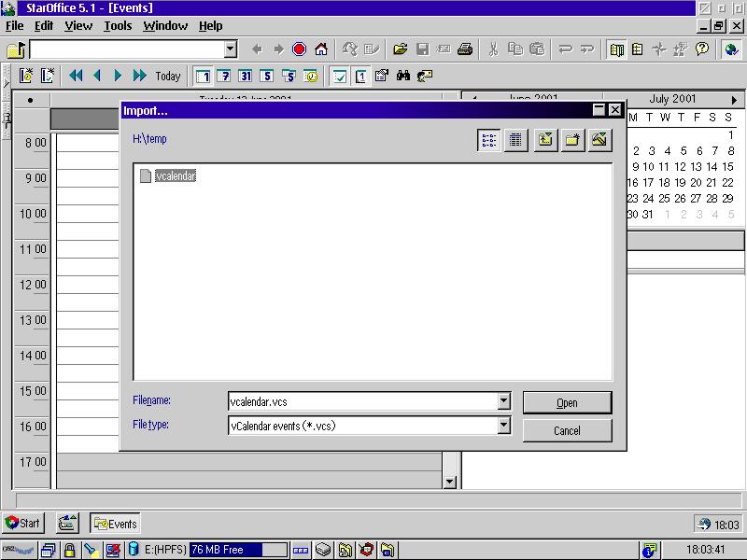Toggle the month view (31) calendar button
747x560 pixels.
click(245, 76)
